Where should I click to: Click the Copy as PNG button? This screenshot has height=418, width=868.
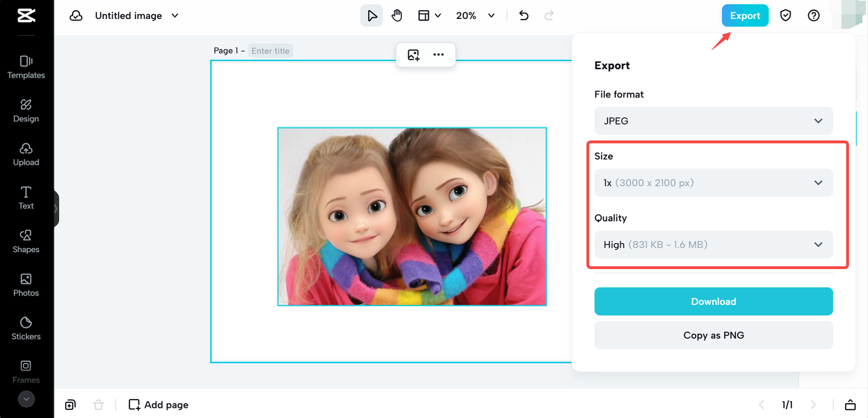[x=713, y=335]
